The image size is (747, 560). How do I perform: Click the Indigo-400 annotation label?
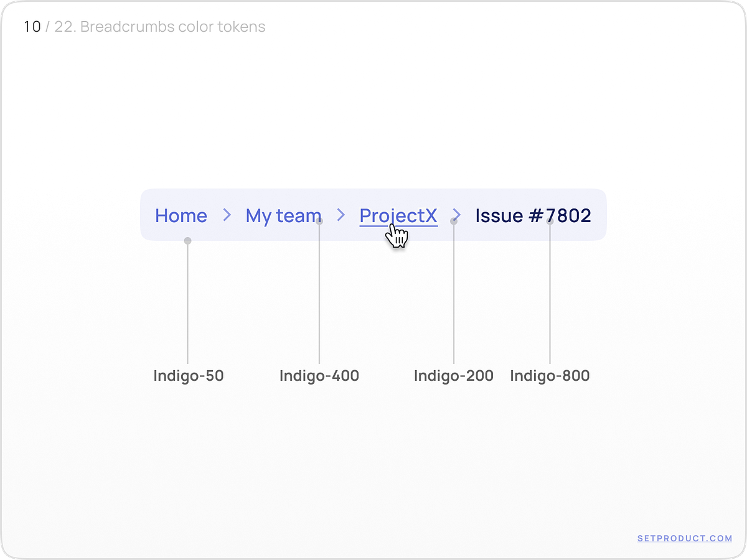(319, 376)
